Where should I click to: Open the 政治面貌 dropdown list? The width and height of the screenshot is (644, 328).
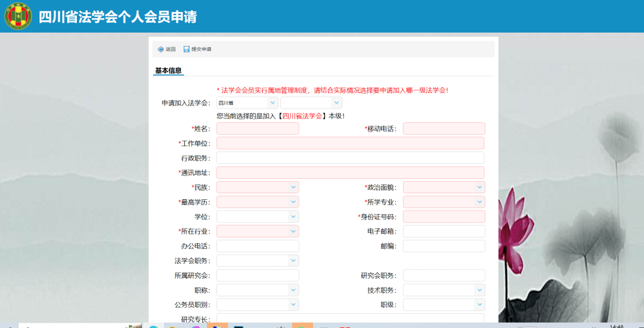coord(444,187)
